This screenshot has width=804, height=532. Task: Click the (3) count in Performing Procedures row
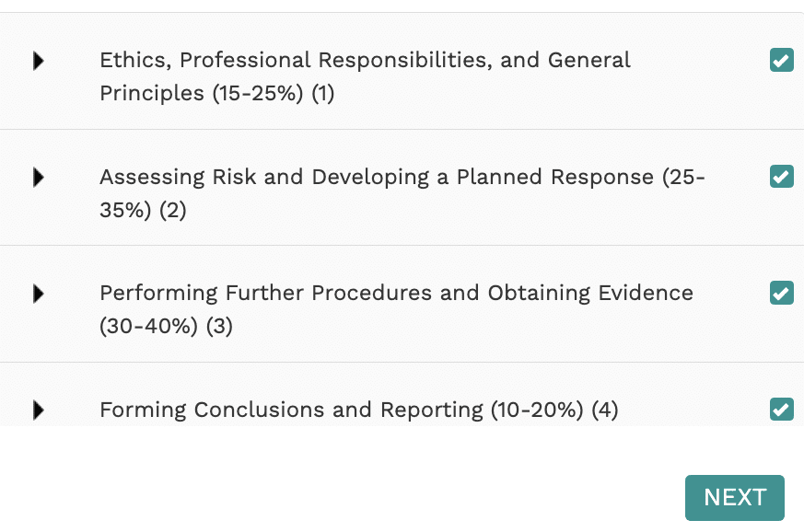point(219,327)
